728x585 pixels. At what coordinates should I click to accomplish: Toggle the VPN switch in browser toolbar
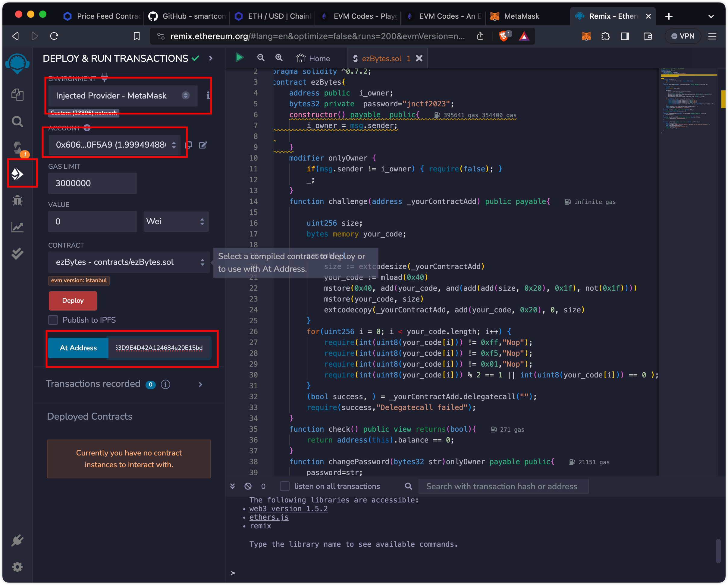tap(682, 36)
